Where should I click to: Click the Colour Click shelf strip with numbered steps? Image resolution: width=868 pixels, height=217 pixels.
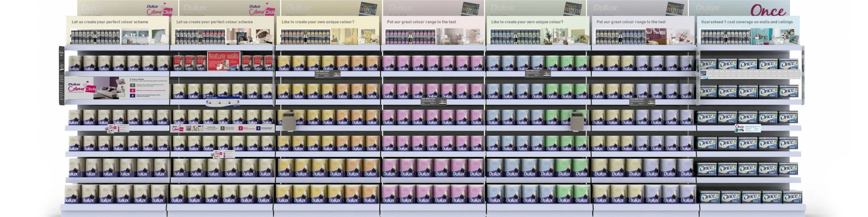click(223, 128)
